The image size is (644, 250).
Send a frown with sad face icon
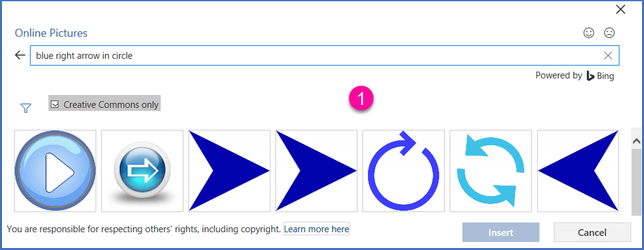609,33
